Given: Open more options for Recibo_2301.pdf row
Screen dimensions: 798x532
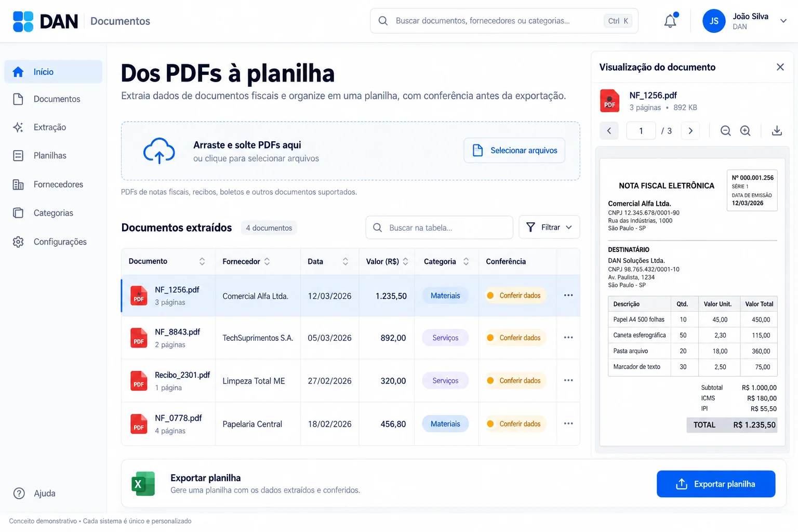Looking at the screenshot, I should click(x=568, y=380).
